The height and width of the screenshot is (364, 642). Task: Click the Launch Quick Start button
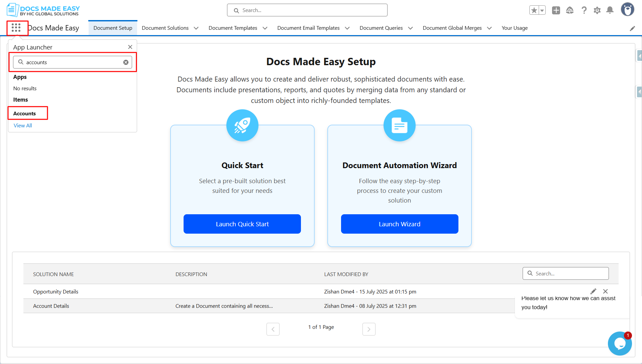(242, 224)
